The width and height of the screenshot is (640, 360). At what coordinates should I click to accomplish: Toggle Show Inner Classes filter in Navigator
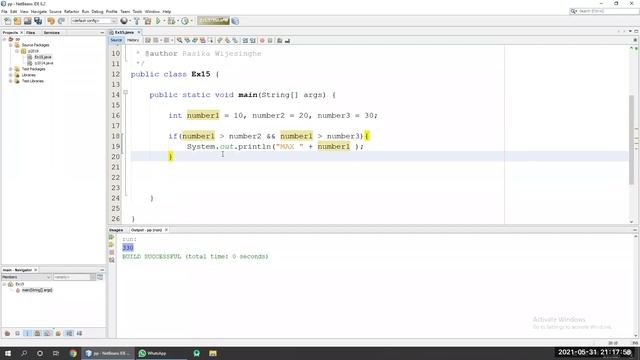point(48,333)
